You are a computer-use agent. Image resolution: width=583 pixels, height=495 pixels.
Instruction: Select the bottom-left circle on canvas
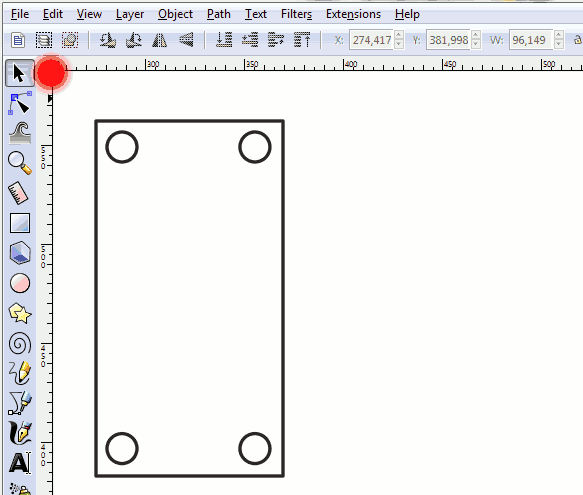click(x=122, y=449)
